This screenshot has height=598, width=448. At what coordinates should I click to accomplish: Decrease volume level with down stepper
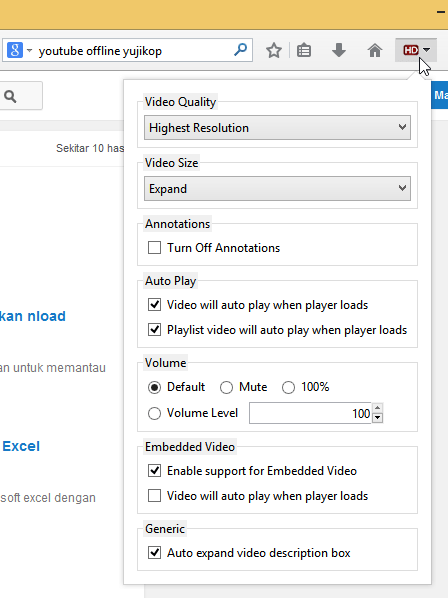tap(377, 418)
